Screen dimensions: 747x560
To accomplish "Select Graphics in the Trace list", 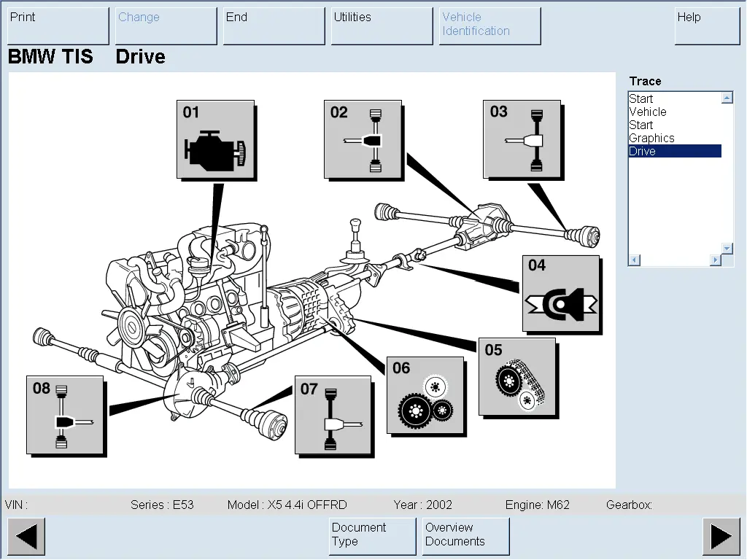I will pos(651,138).
